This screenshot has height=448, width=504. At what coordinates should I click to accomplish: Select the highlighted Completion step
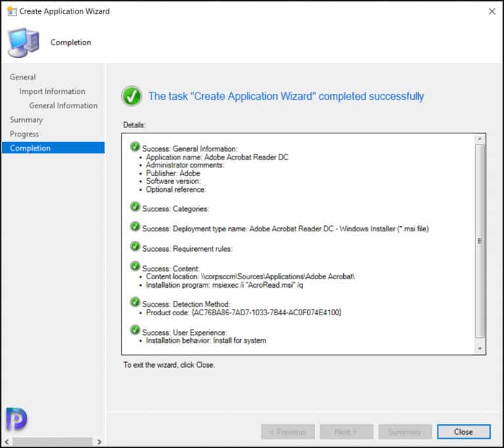(x=53, y=148)
